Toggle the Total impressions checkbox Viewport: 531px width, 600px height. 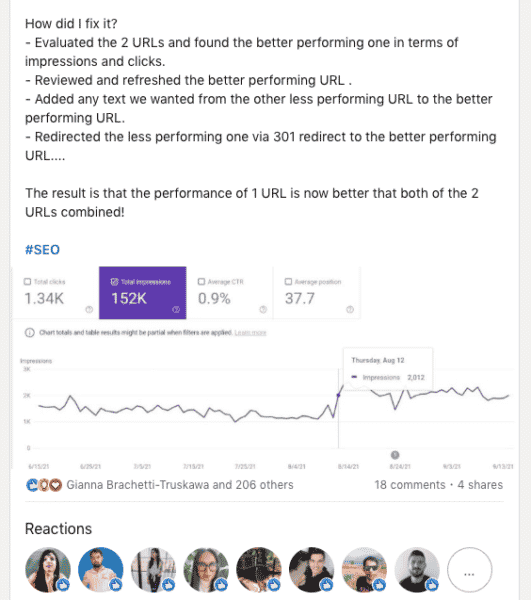coord(114,282)
